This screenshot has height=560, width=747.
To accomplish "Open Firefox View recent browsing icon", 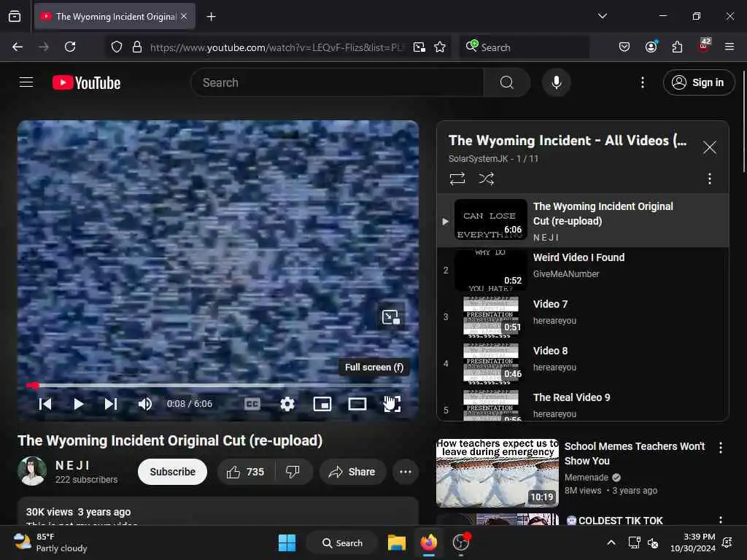I will (15, 16).
